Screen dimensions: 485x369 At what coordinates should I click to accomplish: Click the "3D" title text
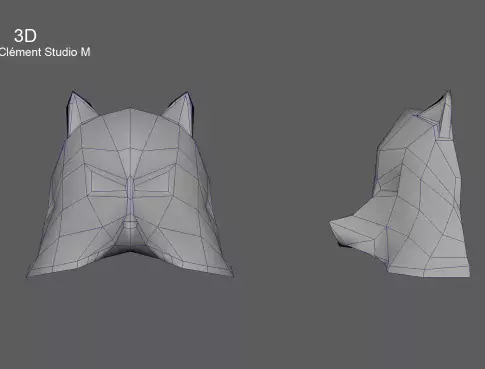25,36
